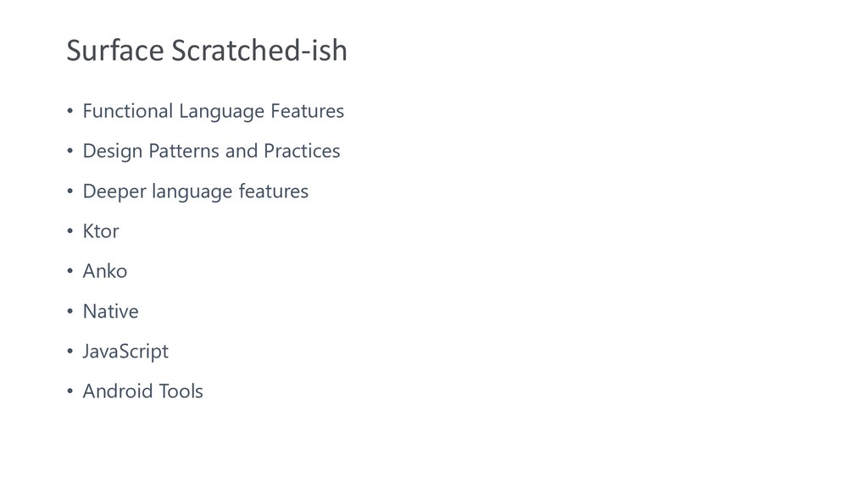The image size is (868, 488).
Task: Select the Native bullet item
Action: 111,312
